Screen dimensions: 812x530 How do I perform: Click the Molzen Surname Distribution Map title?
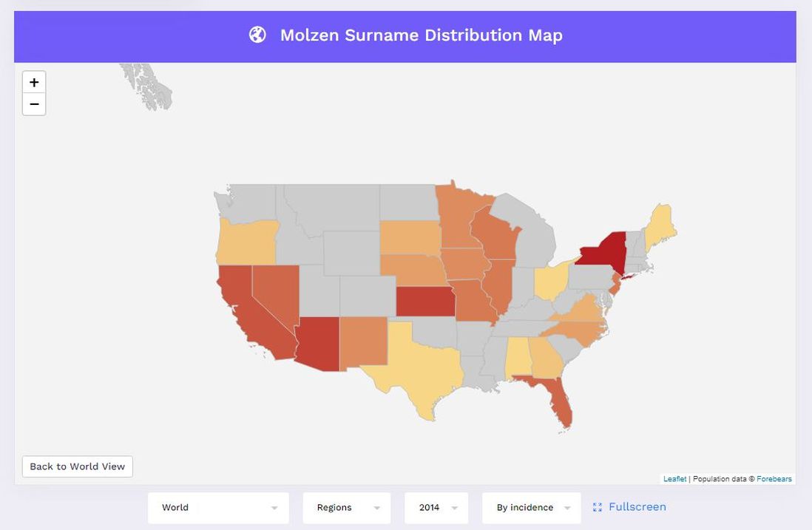pyautogui.click(x=420, y=35)
